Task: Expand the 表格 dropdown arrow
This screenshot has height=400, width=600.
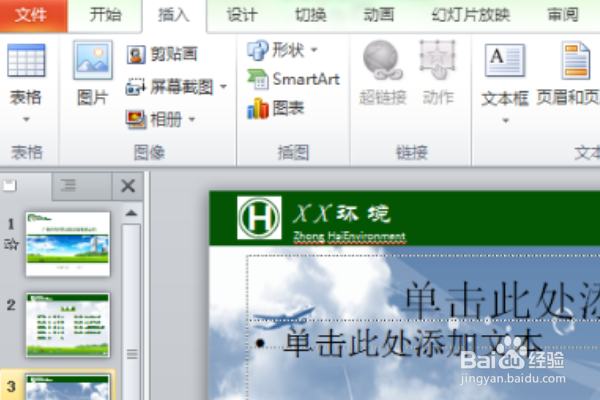Action: click(26, 119)
